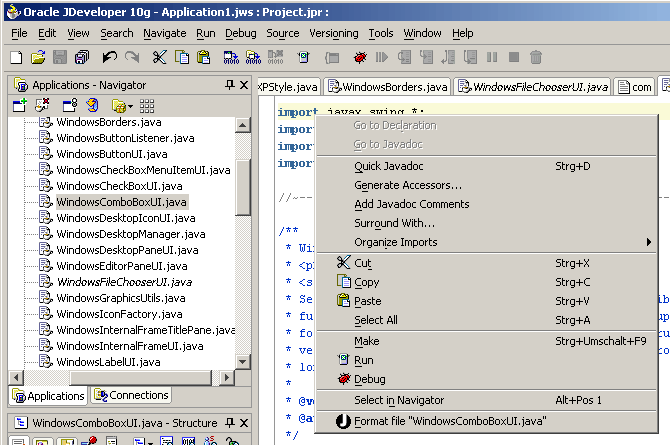This screenshot has height=445, width=670.
Task: Click the Open folder toolbar icon
Action: click(x=38, y=58)
